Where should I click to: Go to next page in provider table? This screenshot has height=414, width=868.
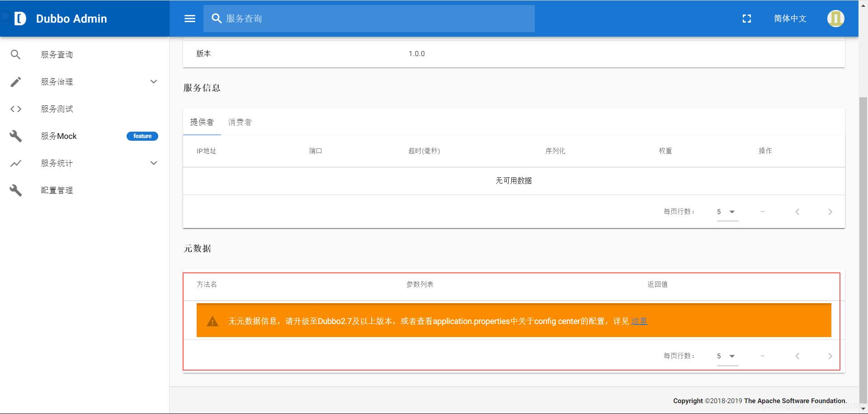pyautogui.click(x=830, y=212)
